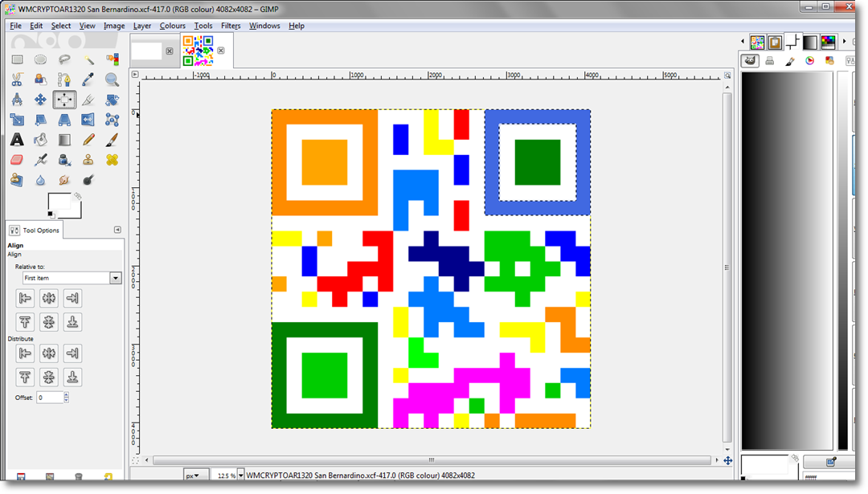Open the File menu
Image resolution: width=868 pixels, height=494 pixels.
(15, 26)
